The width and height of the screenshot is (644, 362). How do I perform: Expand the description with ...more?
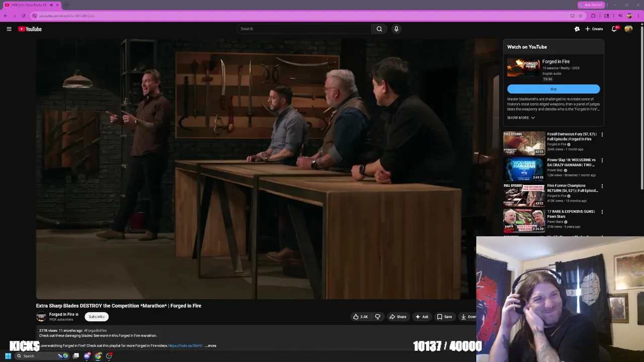click(x=211, y=346)
